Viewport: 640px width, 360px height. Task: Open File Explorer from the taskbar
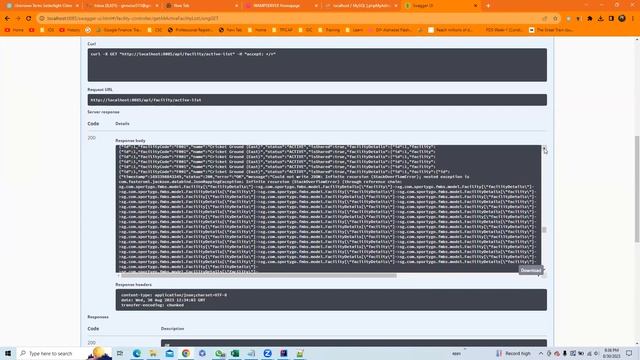153,353
